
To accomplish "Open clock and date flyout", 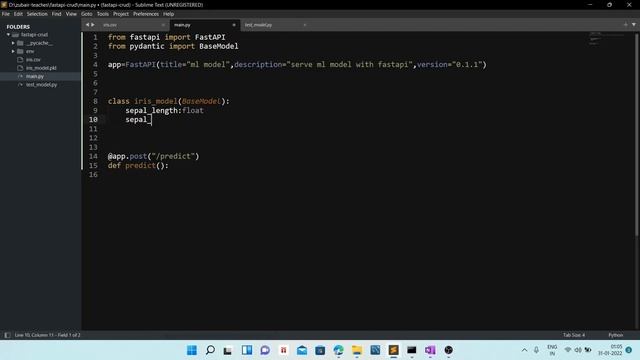I will click(x=611, y=350).
